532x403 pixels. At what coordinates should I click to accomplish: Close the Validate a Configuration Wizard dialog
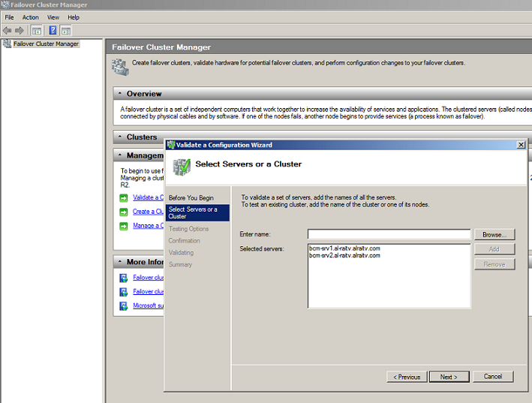click(521, 145)
